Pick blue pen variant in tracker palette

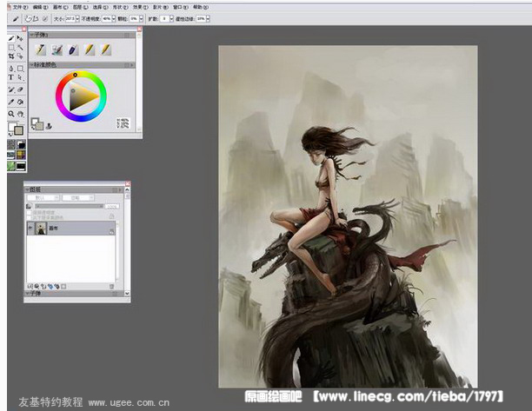[73, 50]
